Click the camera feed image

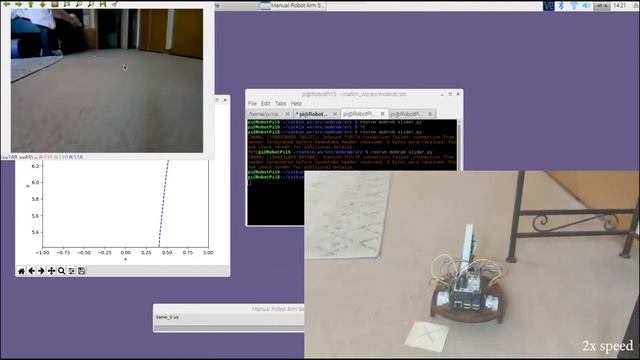pyautogui.click(x=107, y=80)
